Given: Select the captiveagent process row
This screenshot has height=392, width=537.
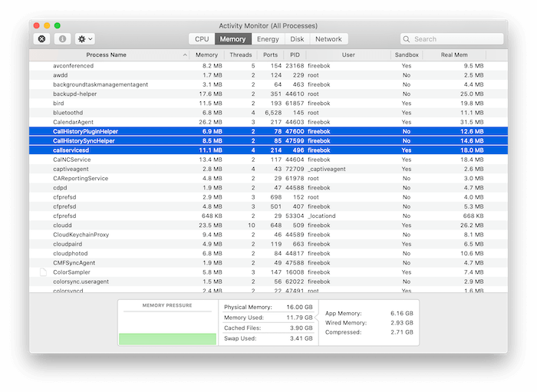Looking at the screenshot, I should (x=268, y=169).
